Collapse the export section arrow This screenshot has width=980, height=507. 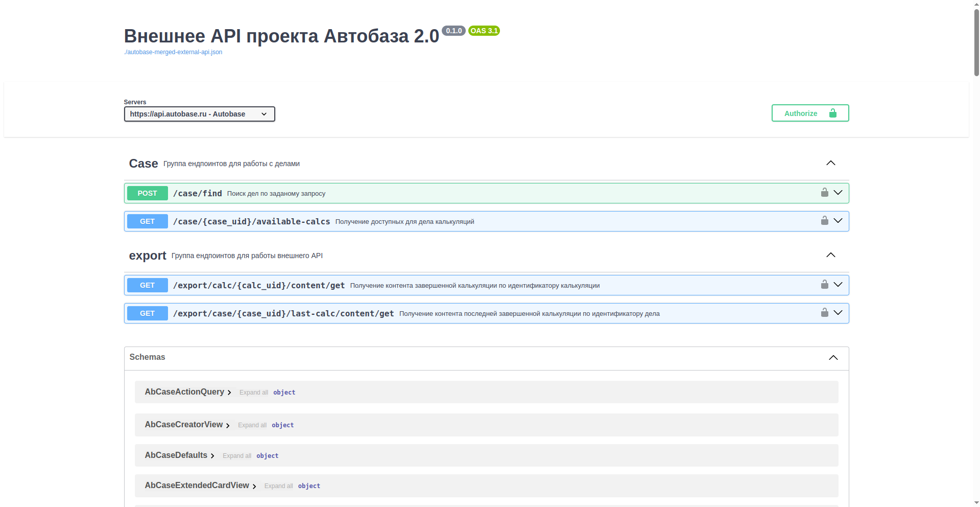(x=831, y=255)
